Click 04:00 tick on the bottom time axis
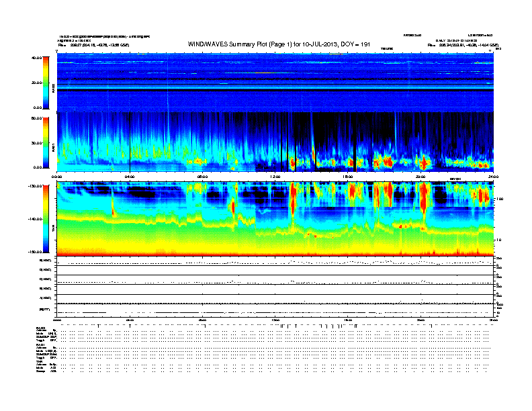This screenshot has width=532, height=411. [130, 320]
